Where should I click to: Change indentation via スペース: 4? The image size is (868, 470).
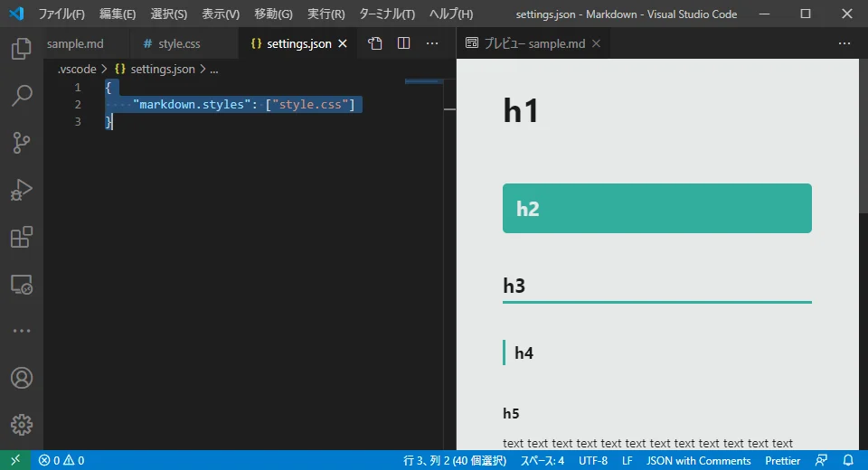click(542, 460)
